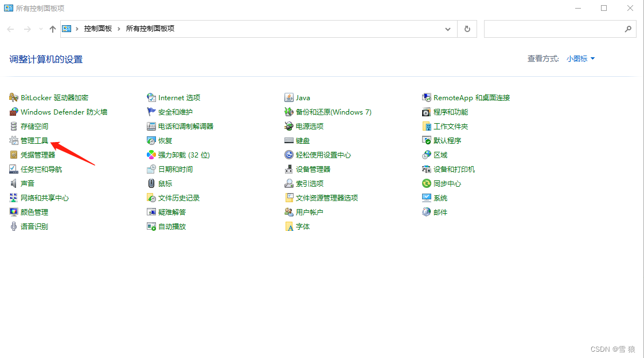644x358 pixels.
Task: Open 强力卸载 (32 位) icon
Action: [x=151, y=155]
